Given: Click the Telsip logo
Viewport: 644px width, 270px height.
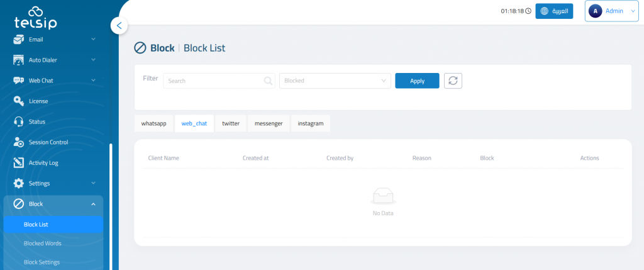Looking at the screenshot, I should pos(36,16).
